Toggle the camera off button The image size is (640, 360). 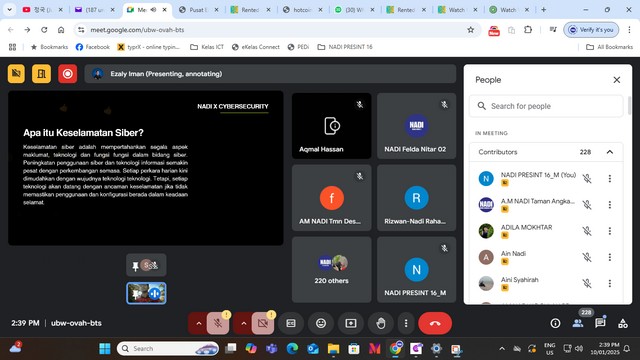pos(263,323)
